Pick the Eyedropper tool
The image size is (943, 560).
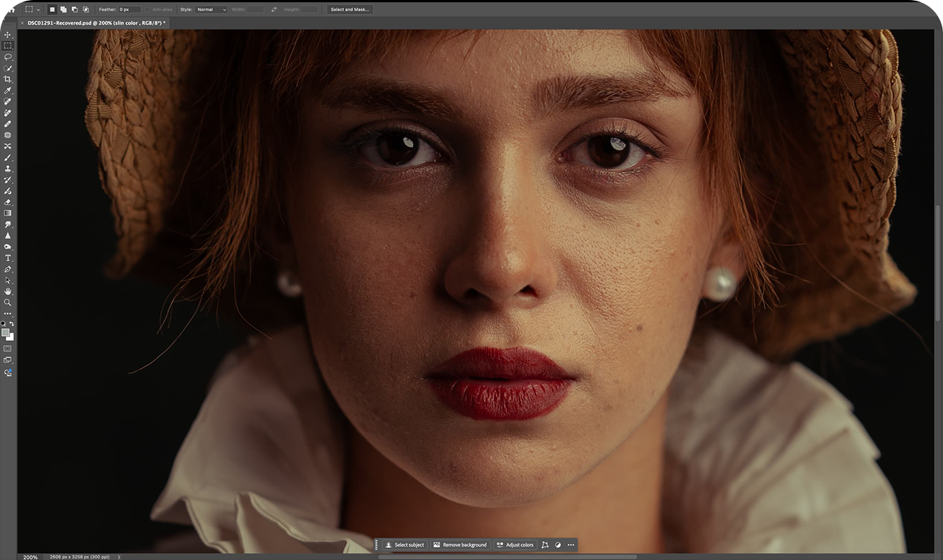[8, 90]
